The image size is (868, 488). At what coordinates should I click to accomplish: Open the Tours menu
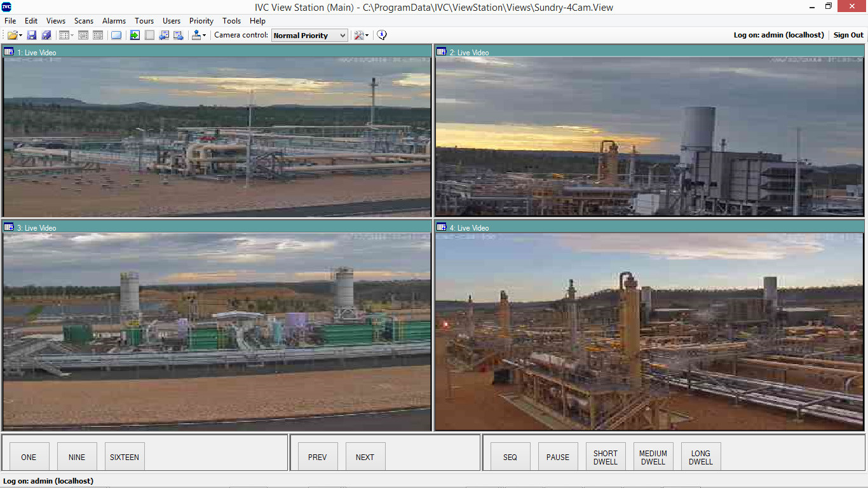144,21
